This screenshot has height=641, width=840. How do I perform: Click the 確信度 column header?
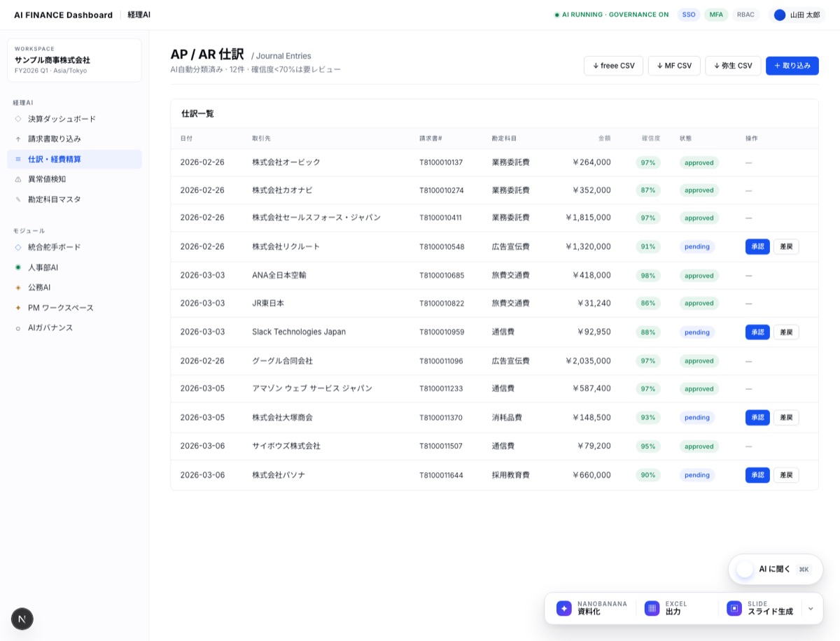coord(651,139)
